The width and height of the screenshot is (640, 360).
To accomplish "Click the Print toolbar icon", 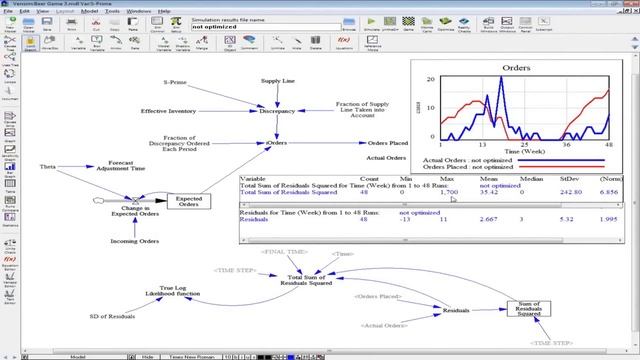I will click(71, 24).
